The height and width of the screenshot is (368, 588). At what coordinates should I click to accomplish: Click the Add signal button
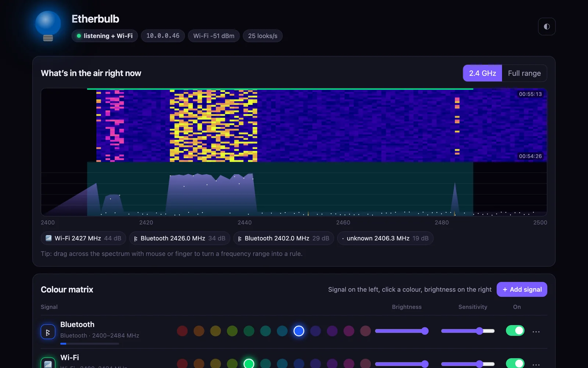(x=522, y=290)
